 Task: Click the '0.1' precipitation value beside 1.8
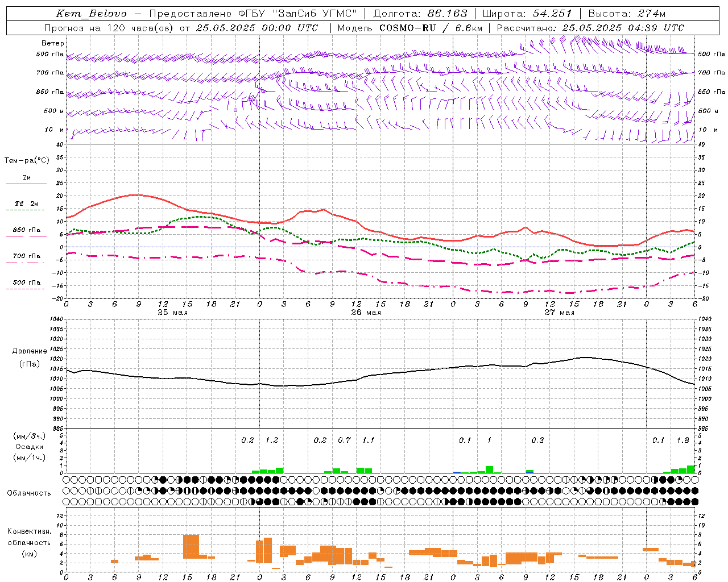point(658,440)
